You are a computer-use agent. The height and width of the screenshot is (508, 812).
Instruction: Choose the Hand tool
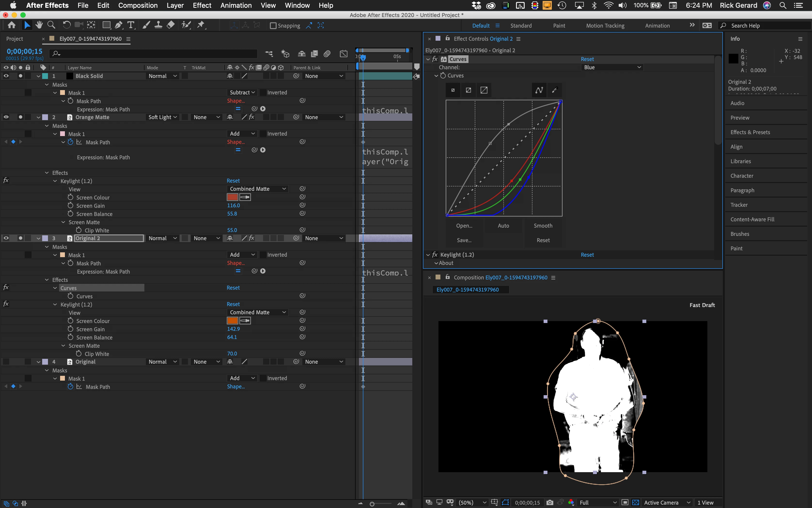coord(39,25)
